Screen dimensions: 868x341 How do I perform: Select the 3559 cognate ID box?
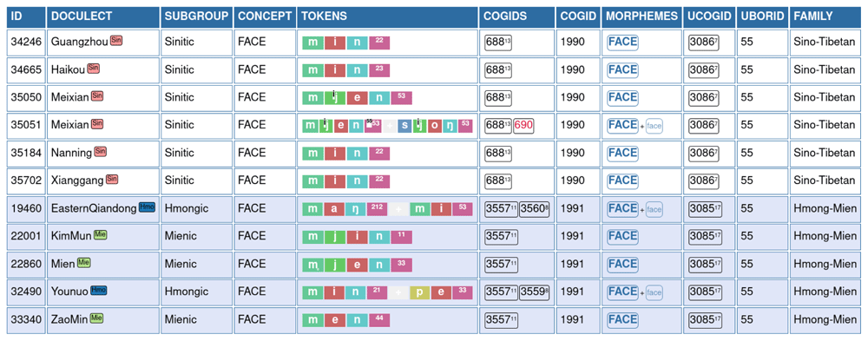[535, 292]
